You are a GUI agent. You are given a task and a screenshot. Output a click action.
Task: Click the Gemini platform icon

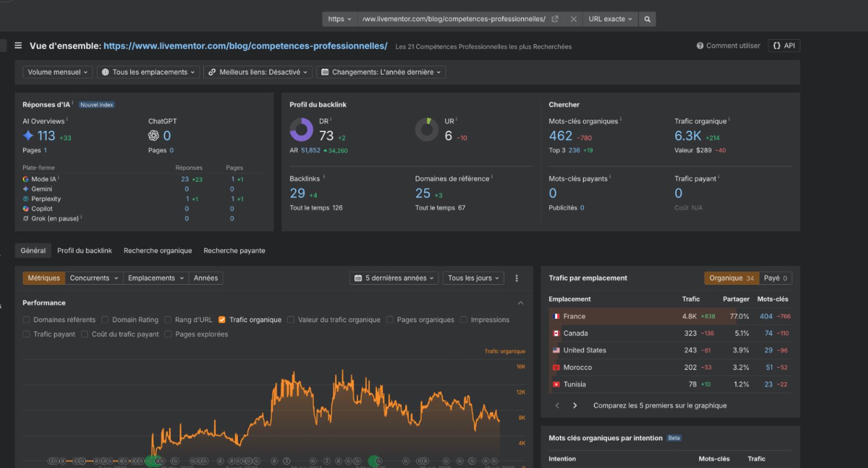point(25,189)
